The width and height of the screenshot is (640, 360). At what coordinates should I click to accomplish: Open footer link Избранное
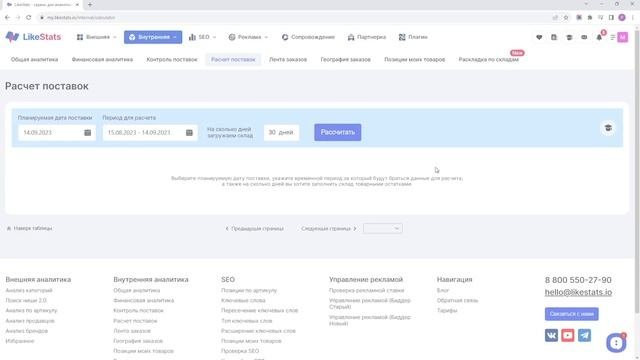[x=20, y=341]
